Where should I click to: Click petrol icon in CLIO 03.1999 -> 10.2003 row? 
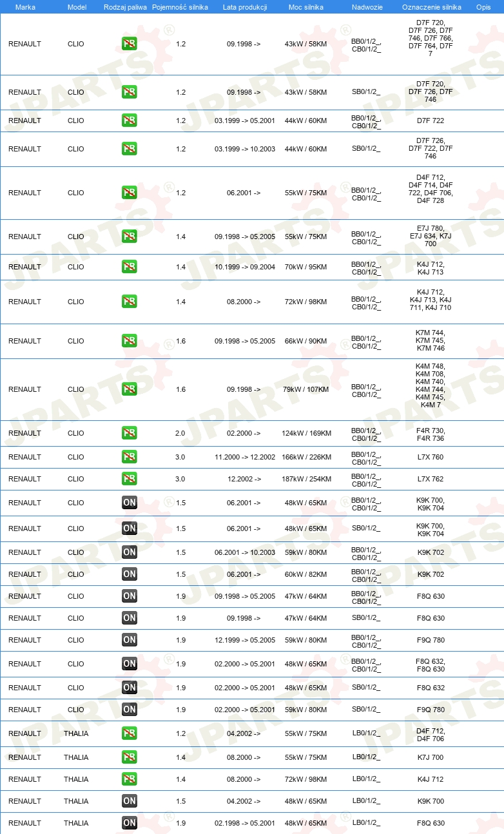click(x=130, y=149)
